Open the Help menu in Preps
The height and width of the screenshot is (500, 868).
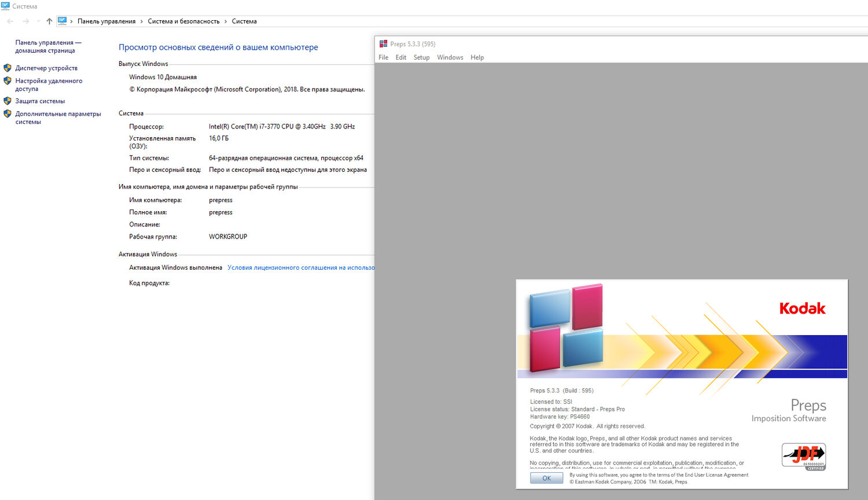(477, 57)
